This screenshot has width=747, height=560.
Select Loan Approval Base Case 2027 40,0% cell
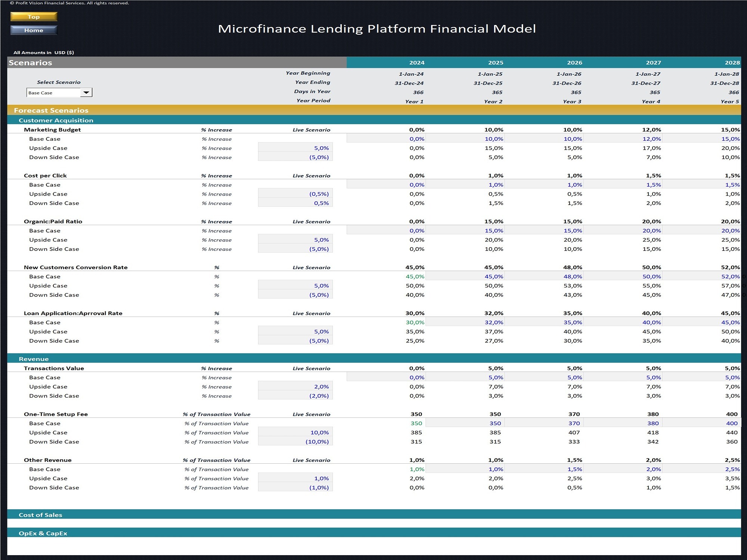(x=623, y=323)
